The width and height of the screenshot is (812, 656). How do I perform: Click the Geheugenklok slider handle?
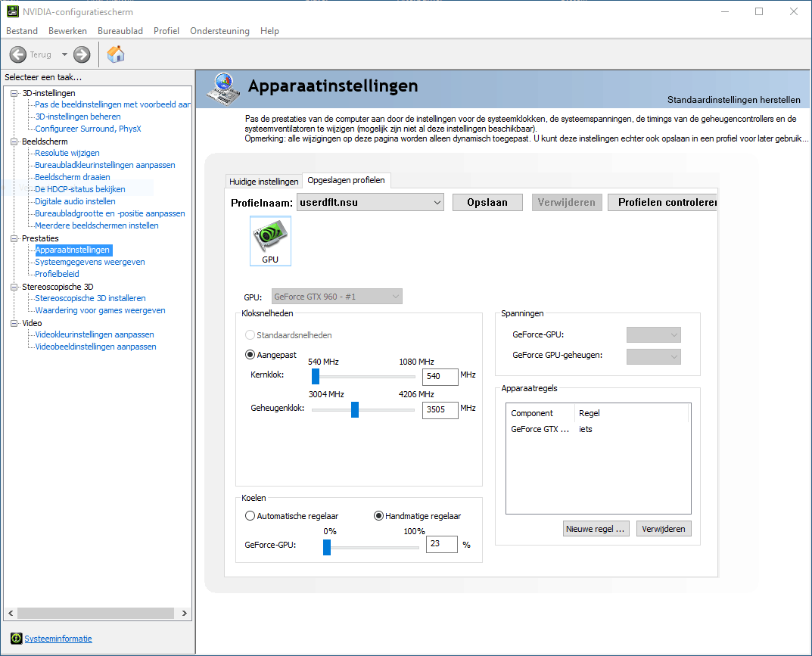coord(355,409)
